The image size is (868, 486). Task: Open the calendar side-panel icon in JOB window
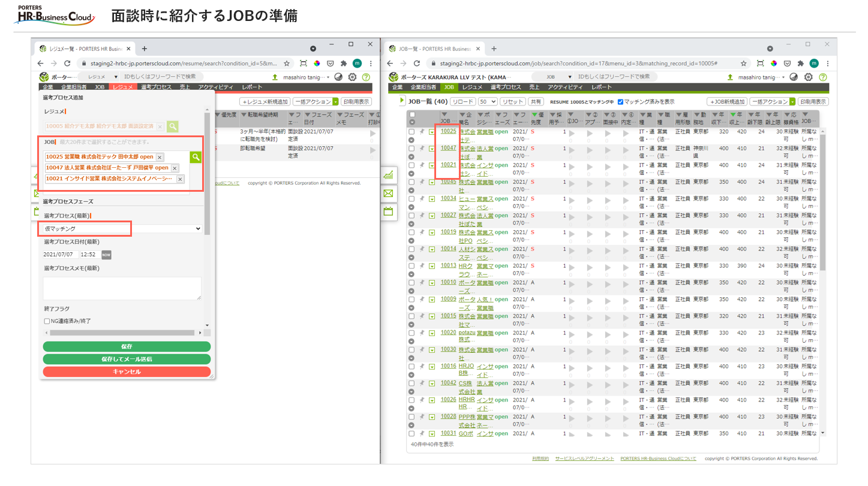388,211
